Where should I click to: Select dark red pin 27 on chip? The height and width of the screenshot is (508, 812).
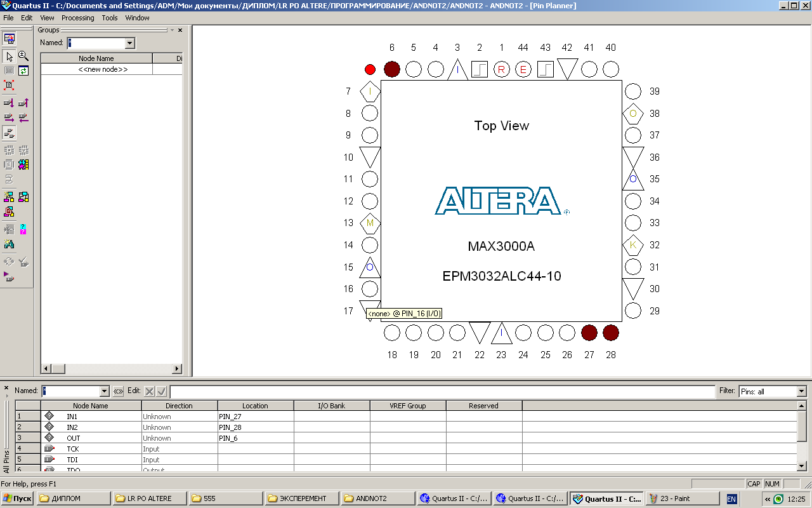[589, 332]
